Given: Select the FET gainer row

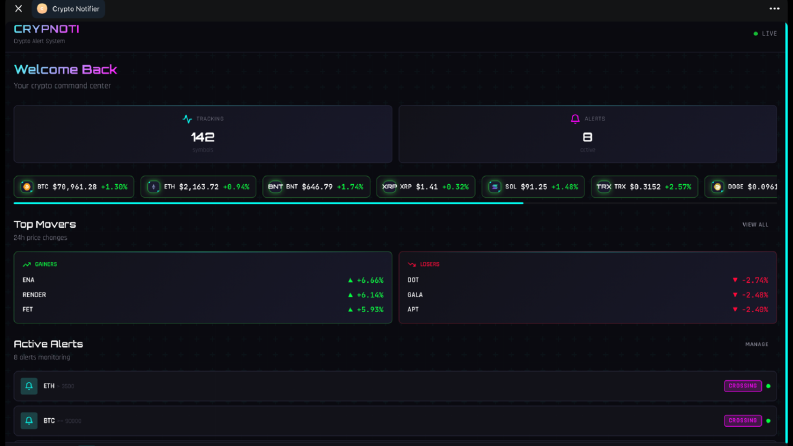Looking at the screenshot, I should (203, 309).
